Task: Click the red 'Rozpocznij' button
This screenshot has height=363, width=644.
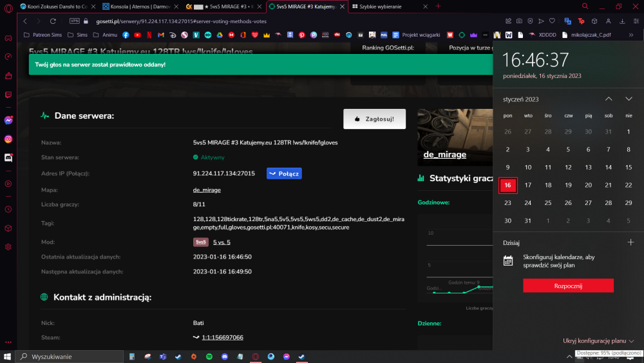Action: [x=568, y=286]
